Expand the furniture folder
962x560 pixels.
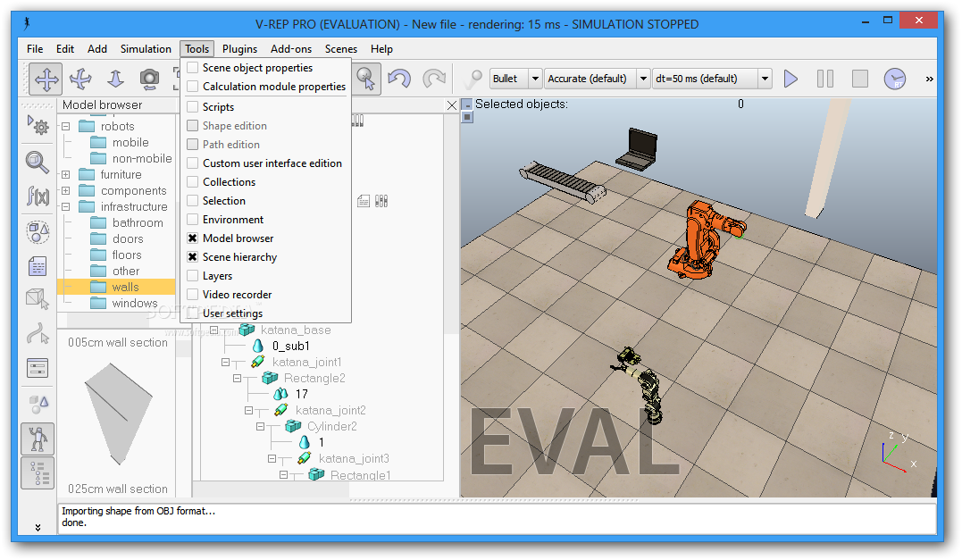65,175
